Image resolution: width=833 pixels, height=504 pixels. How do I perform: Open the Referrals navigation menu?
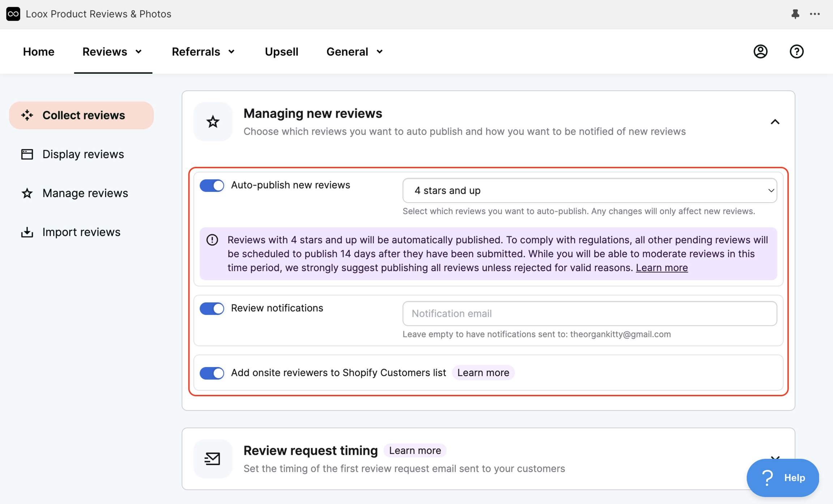tap(203, 52)
